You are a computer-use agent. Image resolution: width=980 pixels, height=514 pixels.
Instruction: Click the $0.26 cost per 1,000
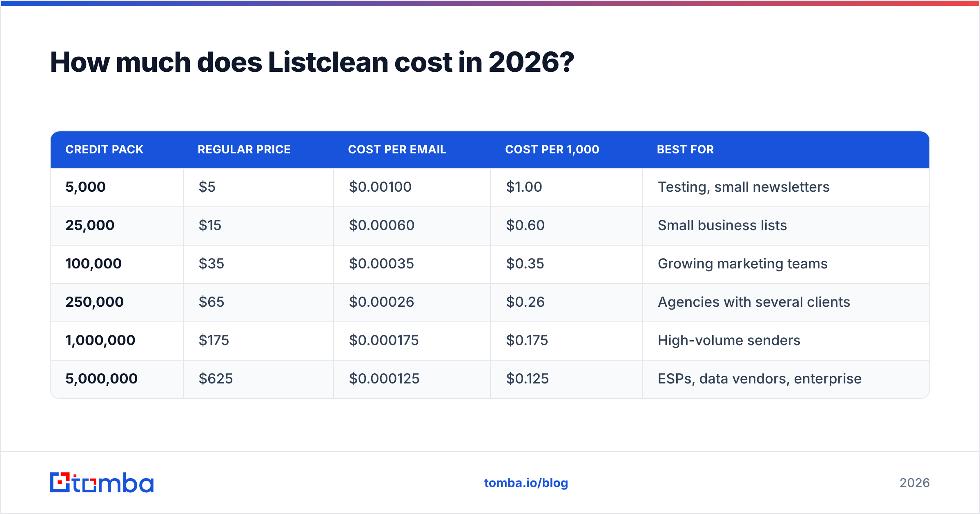tap(526, 302)
